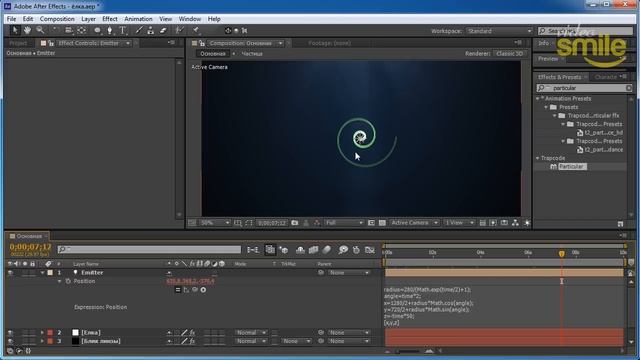The image size is (640, 360).
Task: Select the Unified Camera tool
Action: (69, 30)
